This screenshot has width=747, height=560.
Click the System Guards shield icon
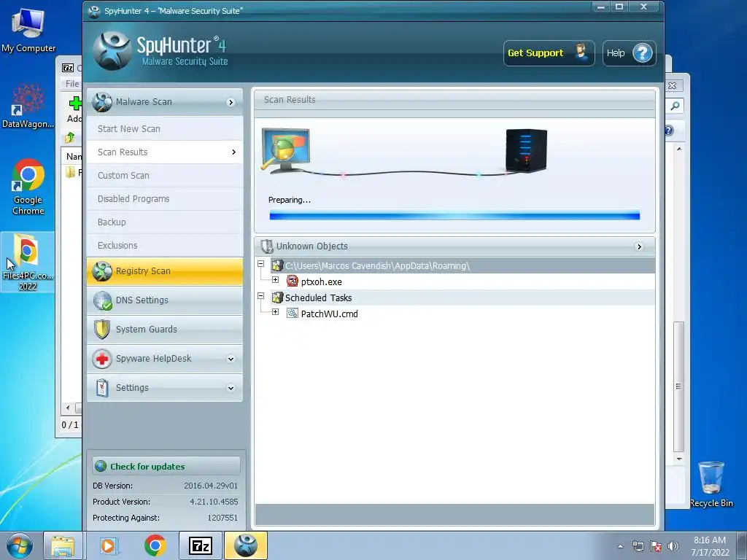[102, 330]
